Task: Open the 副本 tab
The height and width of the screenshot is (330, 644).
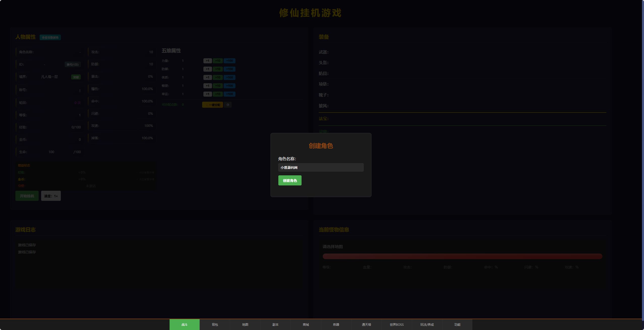Action: click(x=275, y=324)
